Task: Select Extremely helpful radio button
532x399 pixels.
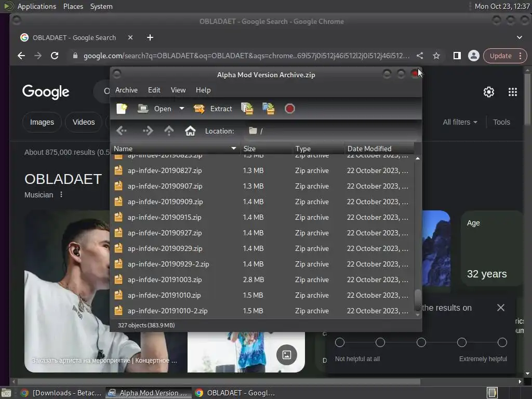Action: click(502, 342)
